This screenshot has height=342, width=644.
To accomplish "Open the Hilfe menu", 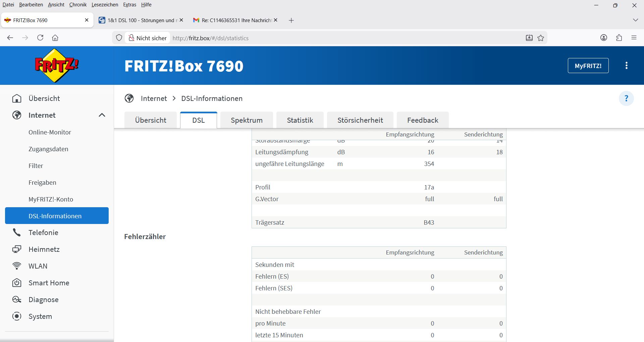I will [146, 5].
